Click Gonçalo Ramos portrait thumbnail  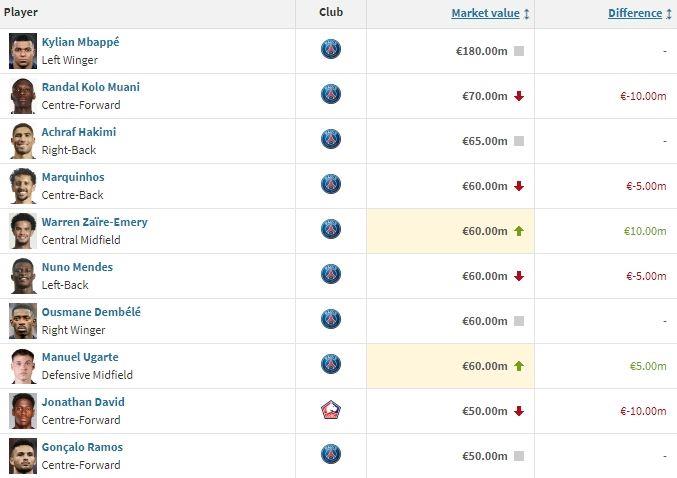[23, 456]
